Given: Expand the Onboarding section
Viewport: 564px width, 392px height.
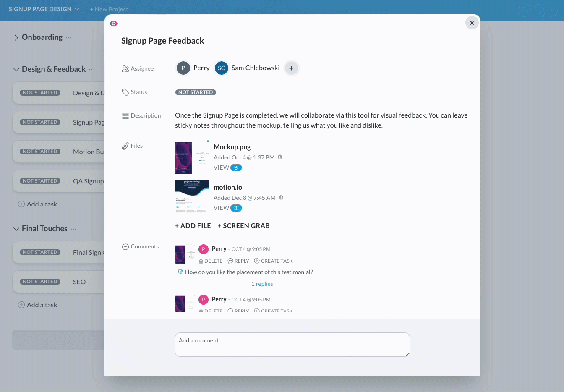Looking at the screenshot, I should (16, 38).
